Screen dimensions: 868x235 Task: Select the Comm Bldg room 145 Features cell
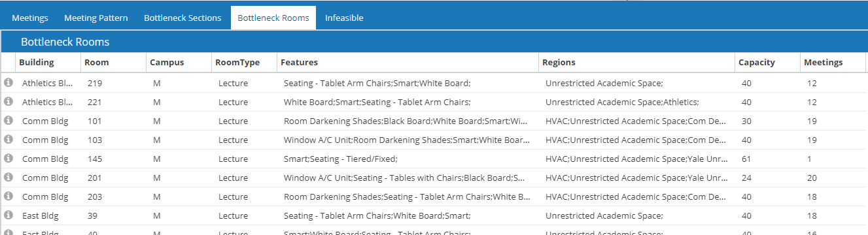tap(408, 159)
